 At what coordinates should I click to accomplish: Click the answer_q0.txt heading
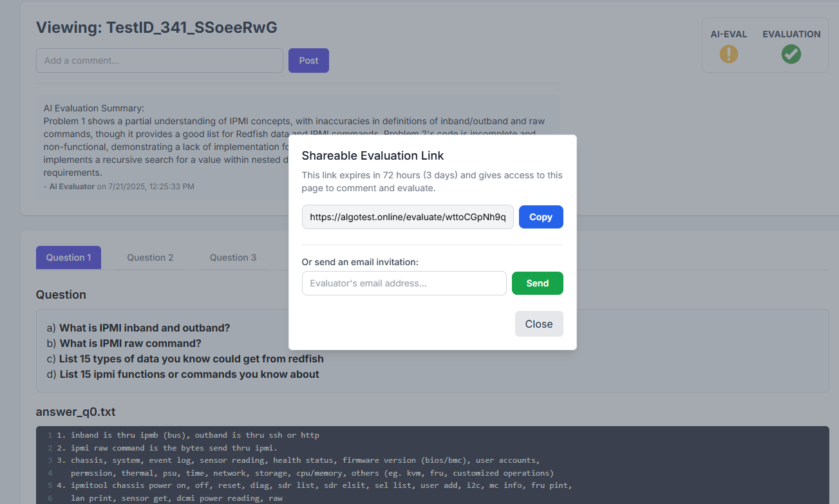pyautogui.click(x=75, y=411)
